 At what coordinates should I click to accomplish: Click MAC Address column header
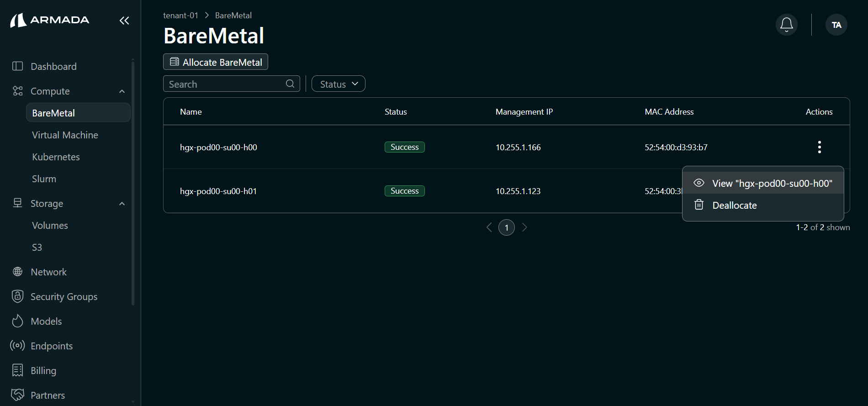669,111
